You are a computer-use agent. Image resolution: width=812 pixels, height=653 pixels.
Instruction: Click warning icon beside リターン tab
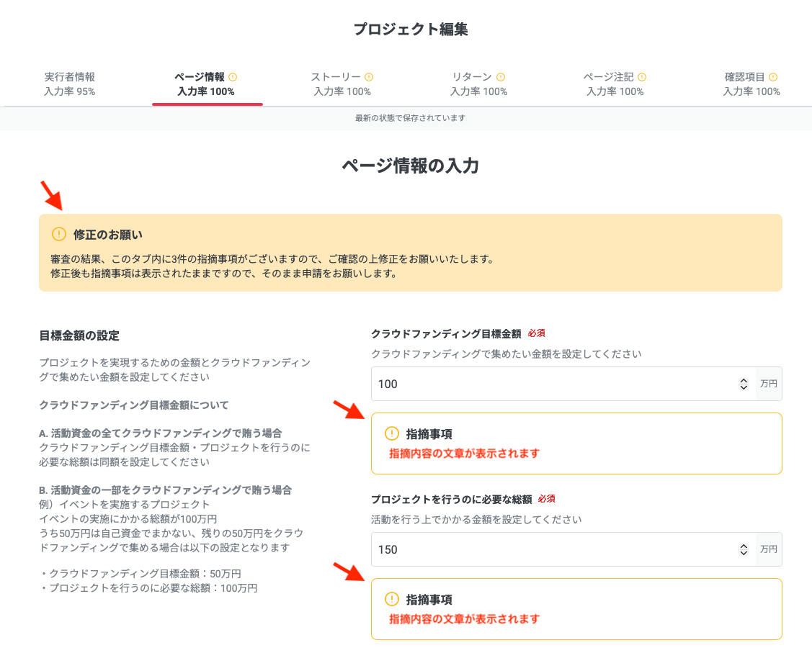click(501, 77)
